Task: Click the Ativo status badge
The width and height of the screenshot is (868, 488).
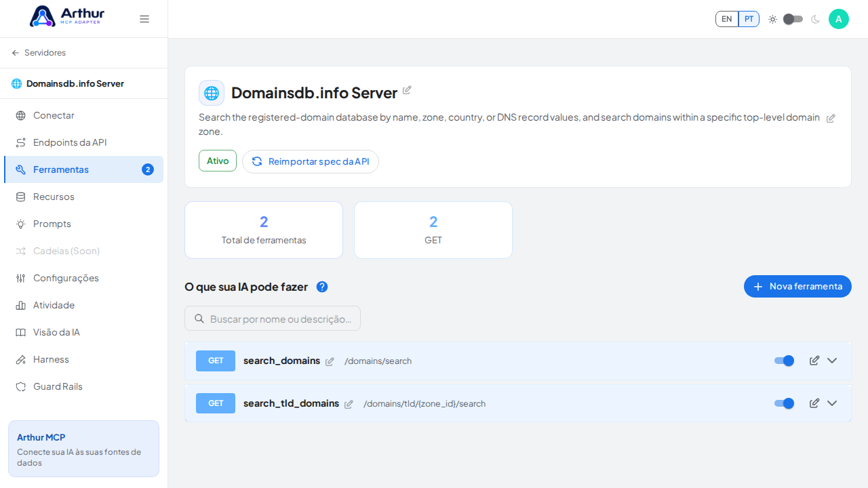Action: [x=218, y=161]
